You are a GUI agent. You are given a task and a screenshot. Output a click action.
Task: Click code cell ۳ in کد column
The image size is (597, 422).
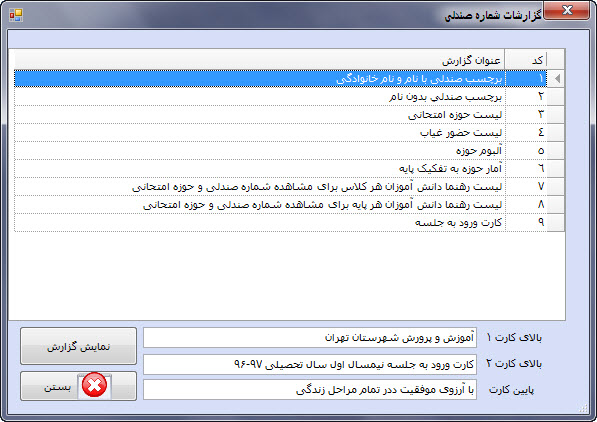tap(526, 114)
